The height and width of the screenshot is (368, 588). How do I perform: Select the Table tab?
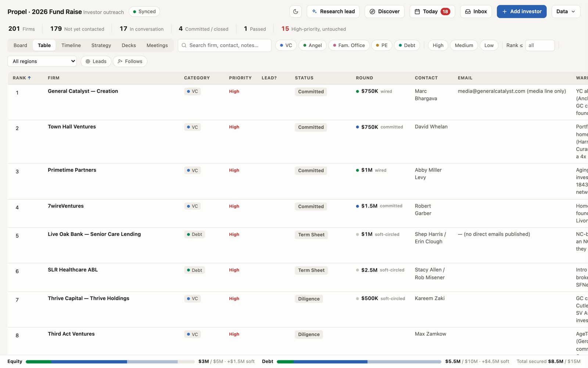[x=44, y=45]
